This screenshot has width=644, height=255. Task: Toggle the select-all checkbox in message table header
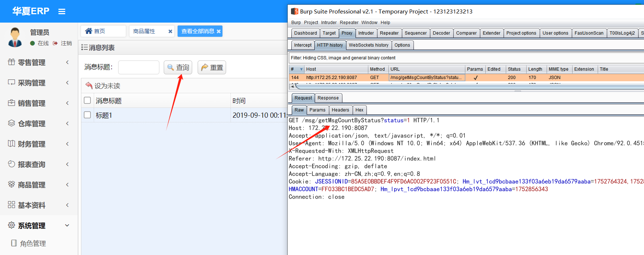click(88, 100)
